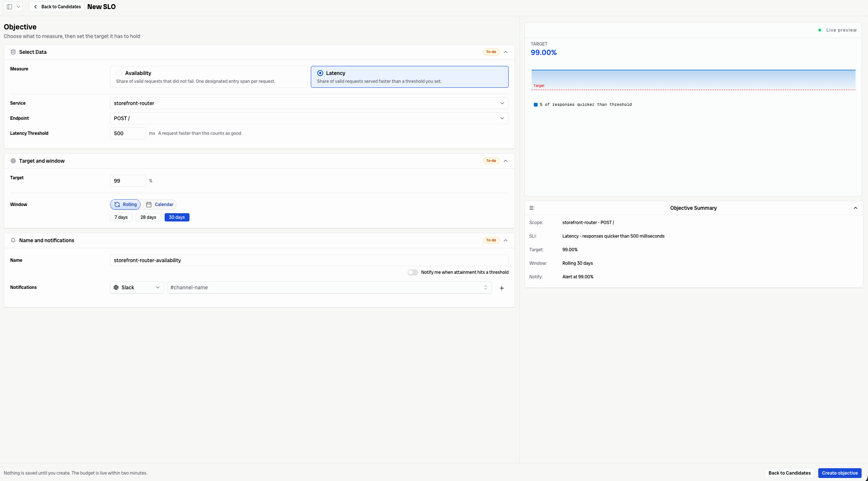The image size is (868, 481).
Task: Choose the 30 days window
Action: click(x=177, y=217)
